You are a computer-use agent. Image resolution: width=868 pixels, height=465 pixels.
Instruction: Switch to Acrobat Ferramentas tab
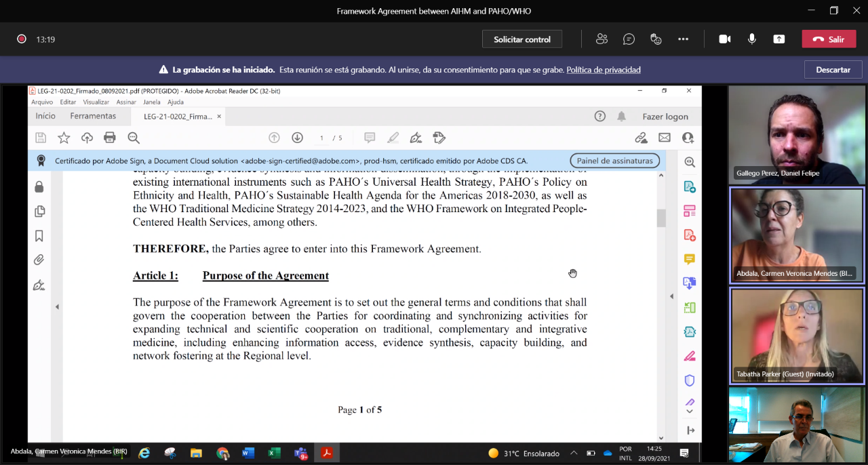93,117
